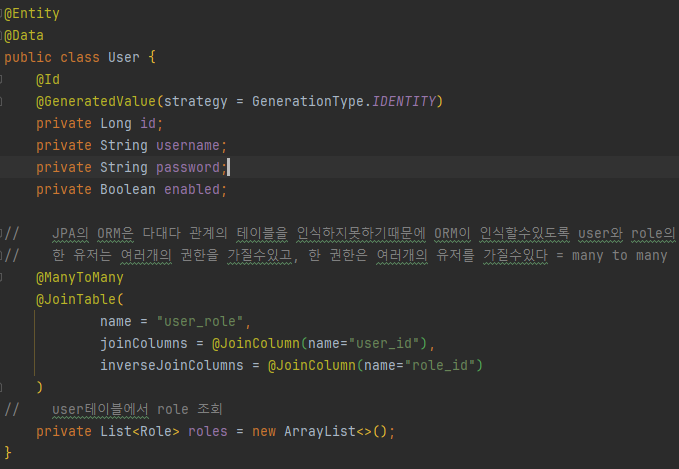Click the 'roles' field name
The image size is (679, 469).
click(x=208, y=432)
